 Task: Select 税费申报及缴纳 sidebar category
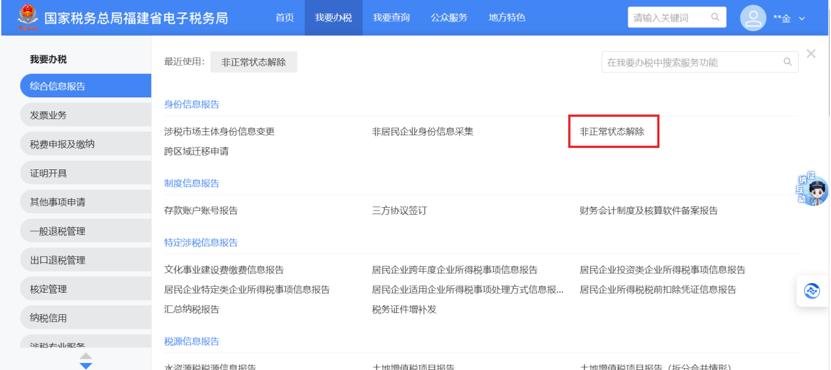pyautogui.click(x=85, y=144)
